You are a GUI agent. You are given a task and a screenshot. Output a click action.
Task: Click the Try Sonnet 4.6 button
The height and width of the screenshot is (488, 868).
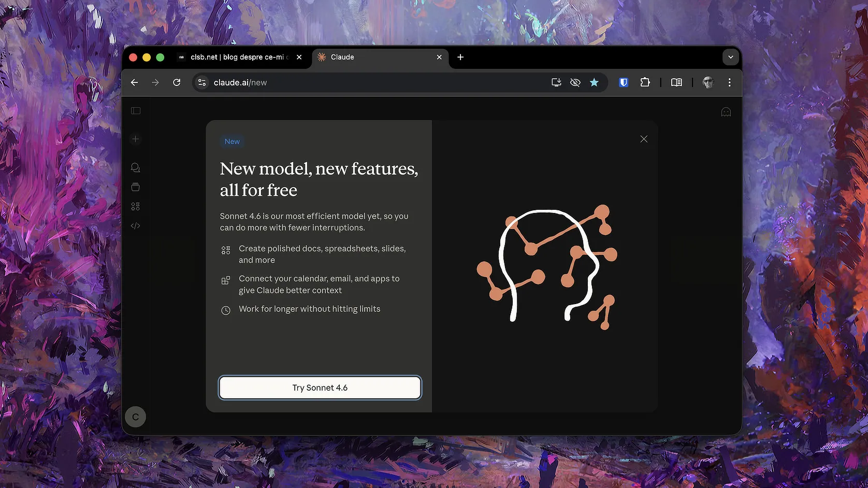320,387
